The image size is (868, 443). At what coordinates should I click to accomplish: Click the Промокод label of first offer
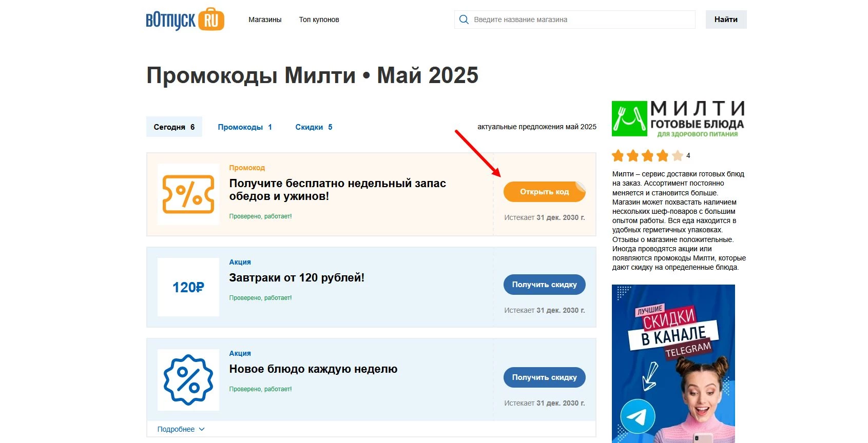pos(247,168)
